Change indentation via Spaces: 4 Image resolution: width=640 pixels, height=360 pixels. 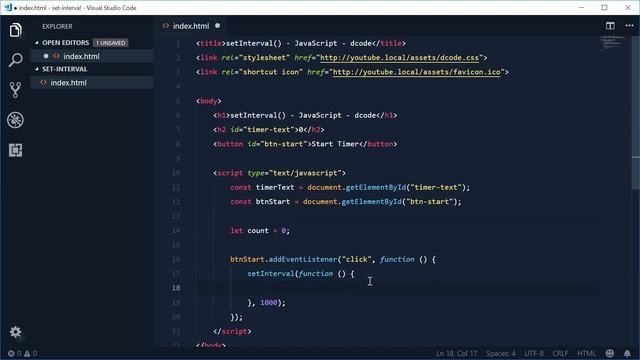pos(500,353)
